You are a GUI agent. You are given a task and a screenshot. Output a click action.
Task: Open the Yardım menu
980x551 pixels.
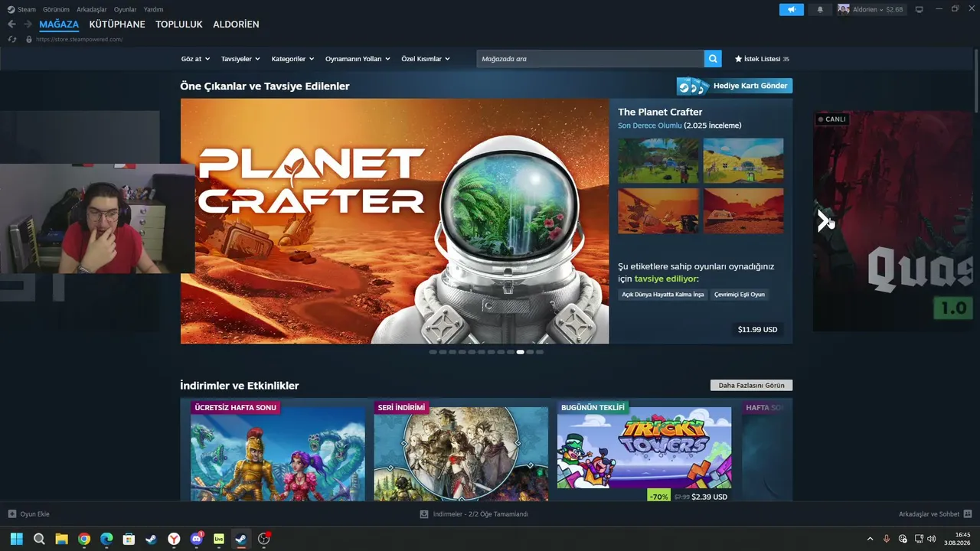153,9
